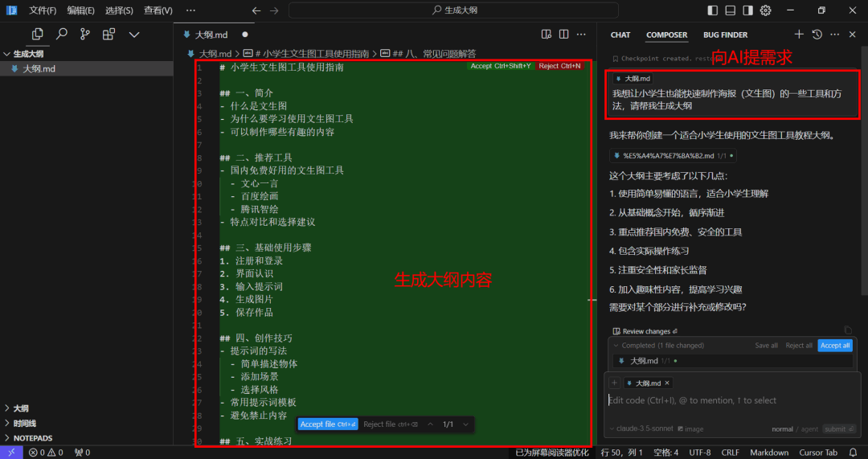The height and width of the screenshot is (459, 868).
Task: Start a new composer with plus icon
Action: pos(799,35)
